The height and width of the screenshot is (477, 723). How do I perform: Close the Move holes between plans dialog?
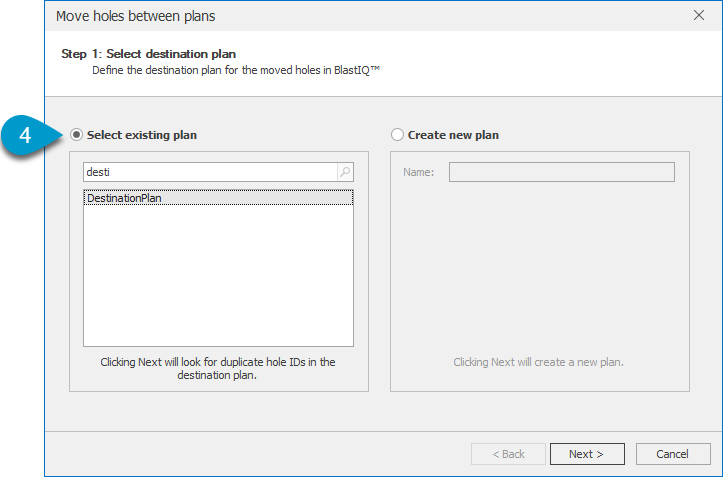click(x=699, y=15)
